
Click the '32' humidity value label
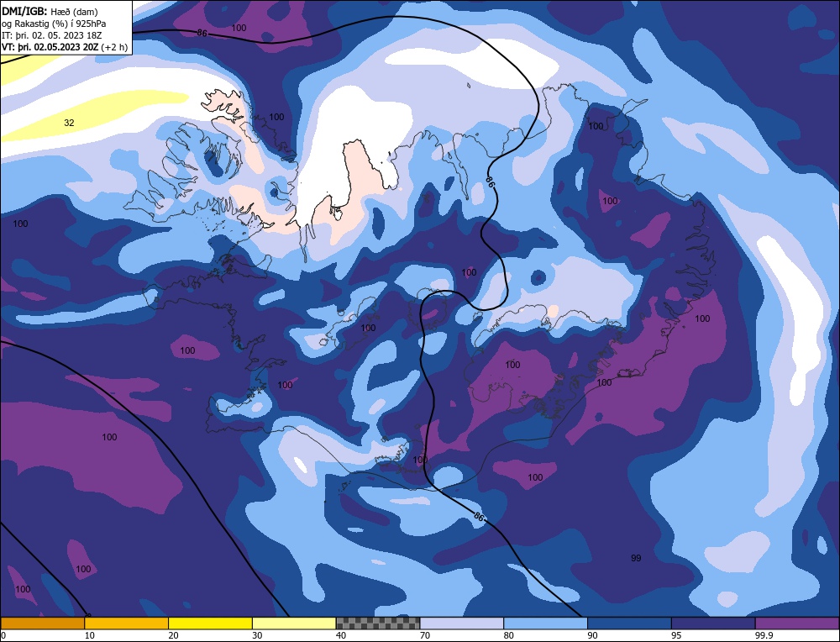click(x=69, y=123)
